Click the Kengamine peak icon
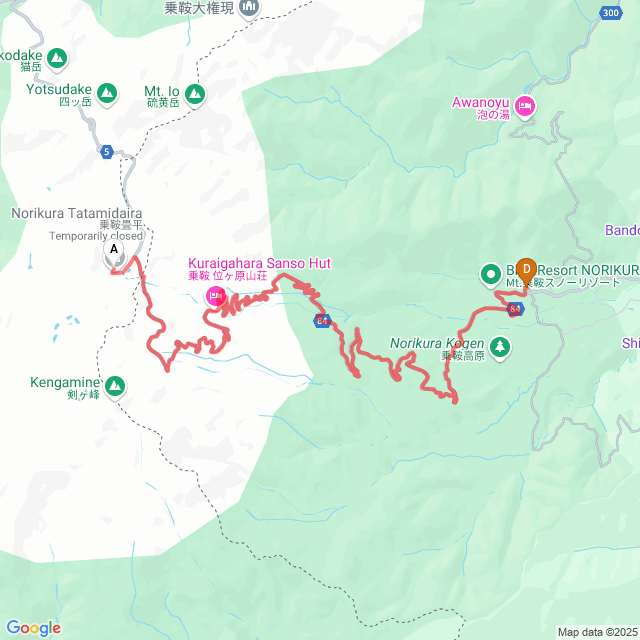The image size is (640, 640). [x=115, y=386]
